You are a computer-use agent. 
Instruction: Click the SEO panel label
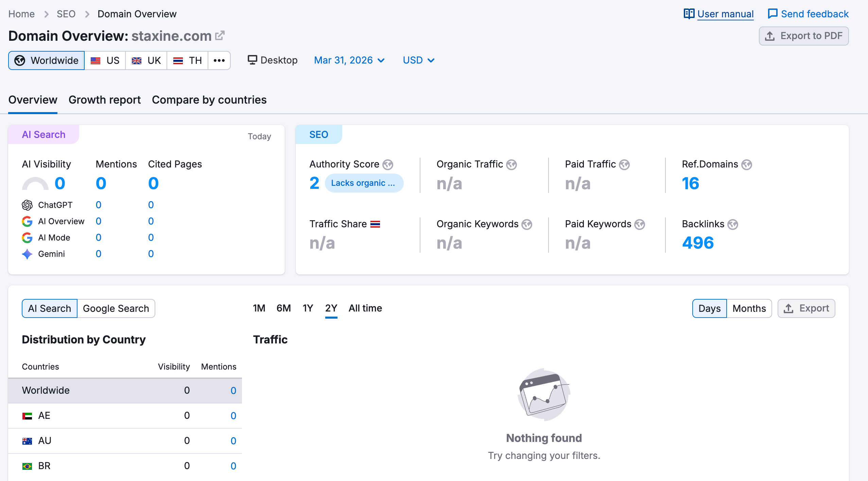click(319, 135)
